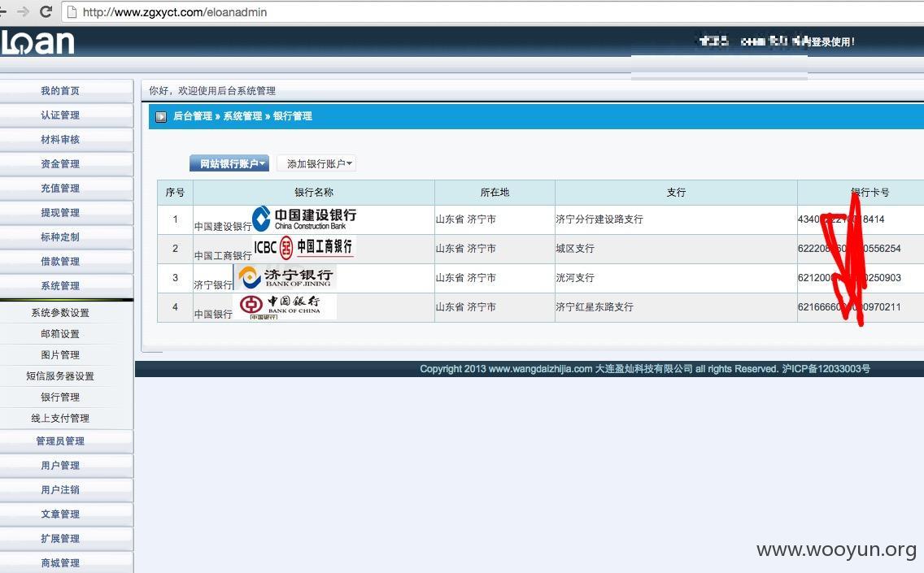Open 图片管理 under 系统管理
924x573 pixels.
click(60, 355)
